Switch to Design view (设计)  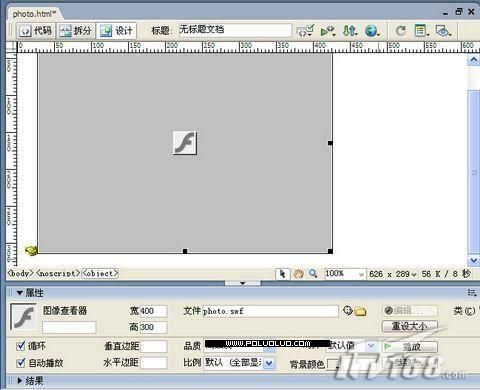tap(116, 31)
